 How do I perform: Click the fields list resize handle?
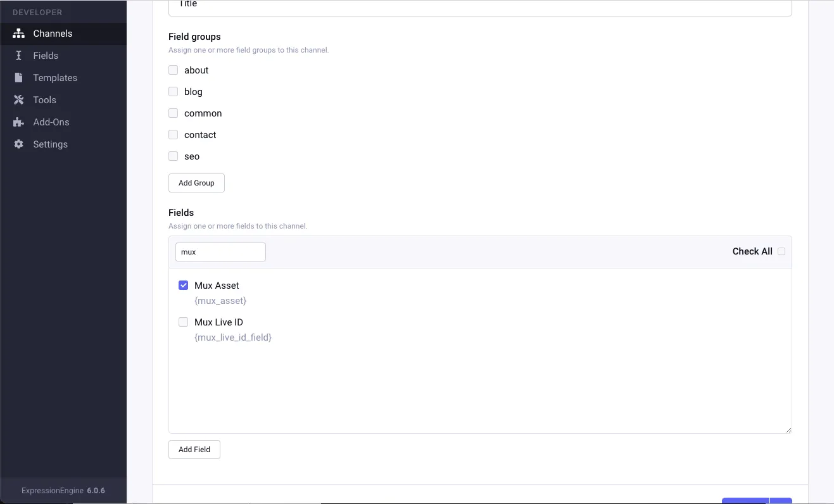(788, 430)
